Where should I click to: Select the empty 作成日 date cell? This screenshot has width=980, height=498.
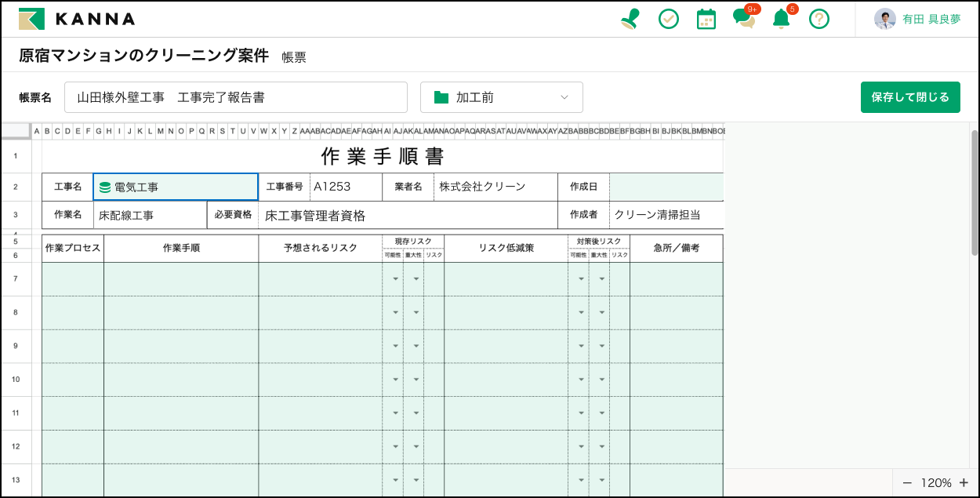point(666,187)
